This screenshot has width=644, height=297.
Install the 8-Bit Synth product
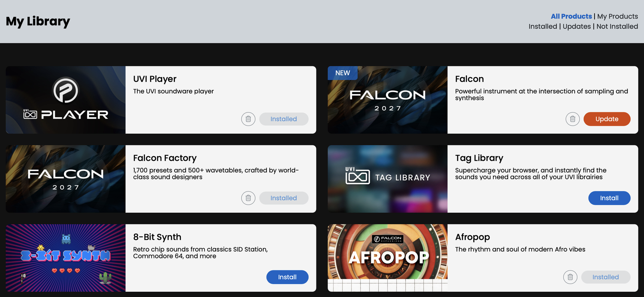(x=287, y=277)
